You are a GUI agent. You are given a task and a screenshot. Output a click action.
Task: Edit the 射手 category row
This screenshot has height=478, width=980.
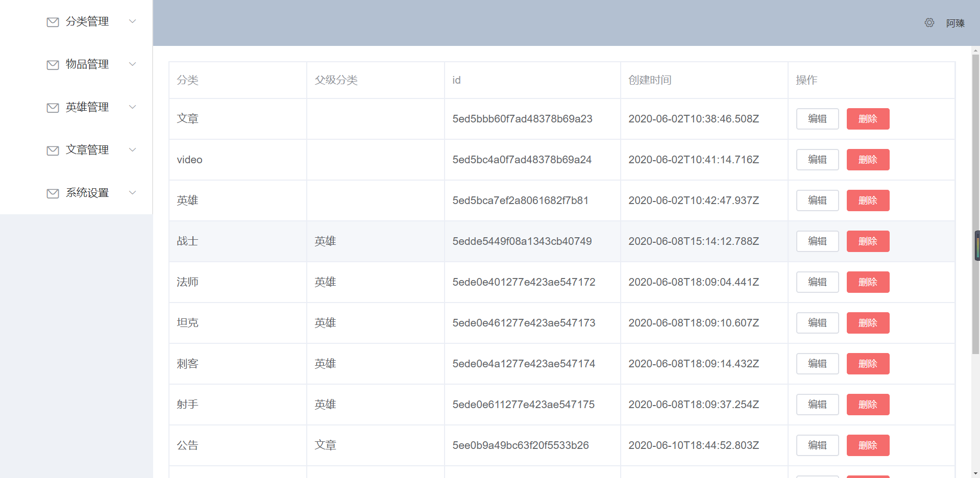(x=817, y=405)
